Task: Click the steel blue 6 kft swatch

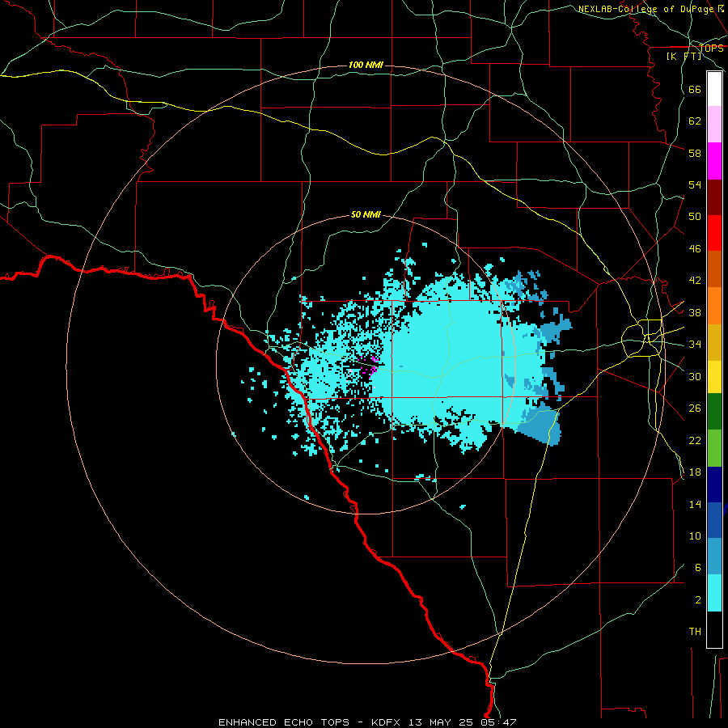Action: (714, 557)
